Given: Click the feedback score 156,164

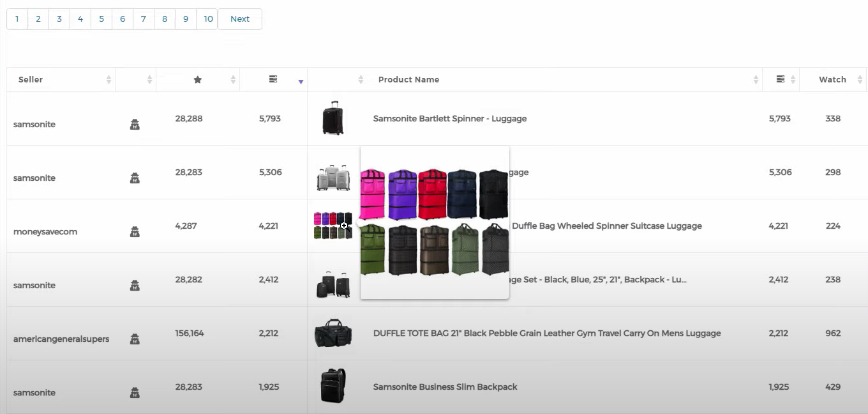Looking at the screenshot, I should (x=190, y=333).
